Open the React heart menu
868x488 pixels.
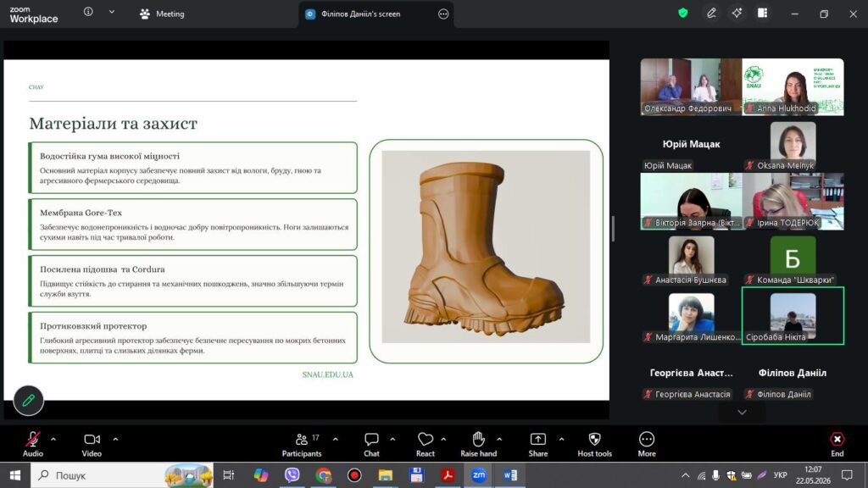426,444
